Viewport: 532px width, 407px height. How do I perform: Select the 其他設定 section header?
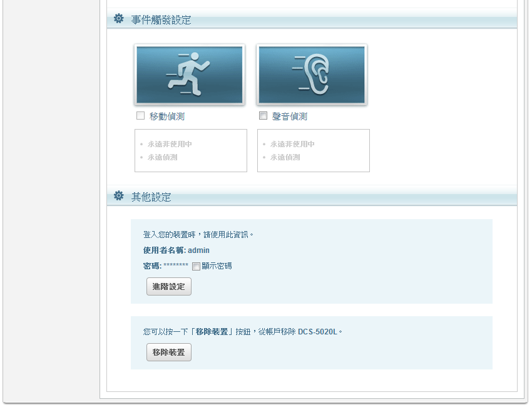[x=151, y=197]
